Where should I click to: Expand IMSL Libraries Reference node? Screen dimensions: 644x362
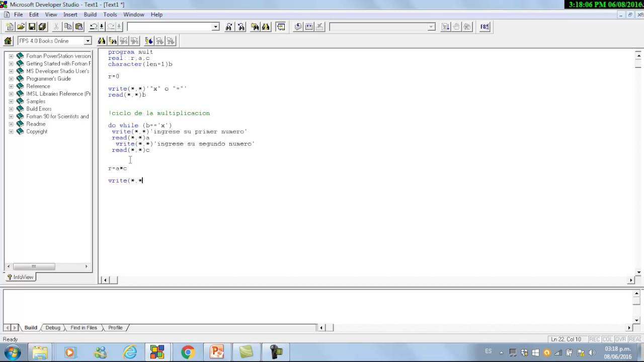[x=11, y=94]
